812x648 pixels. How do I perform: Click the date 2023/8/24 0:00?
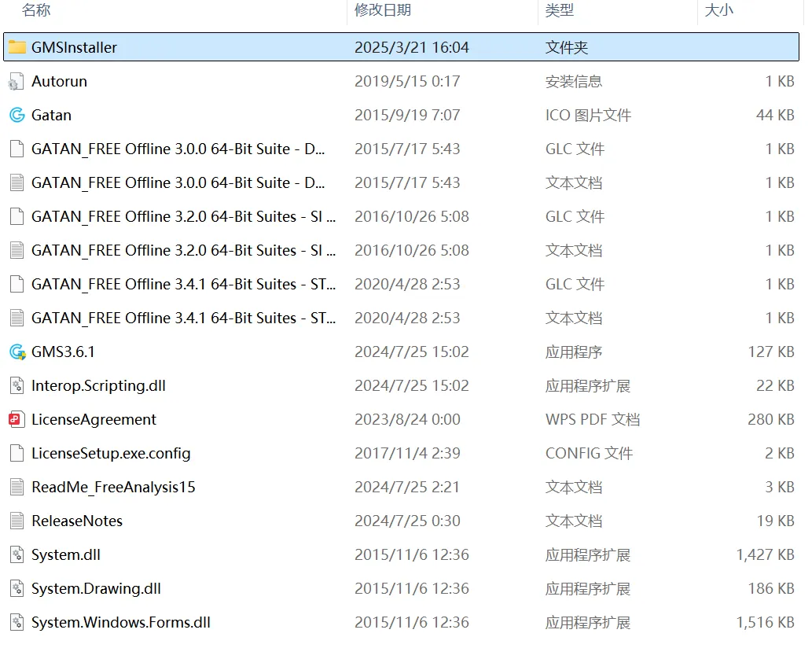407,420
